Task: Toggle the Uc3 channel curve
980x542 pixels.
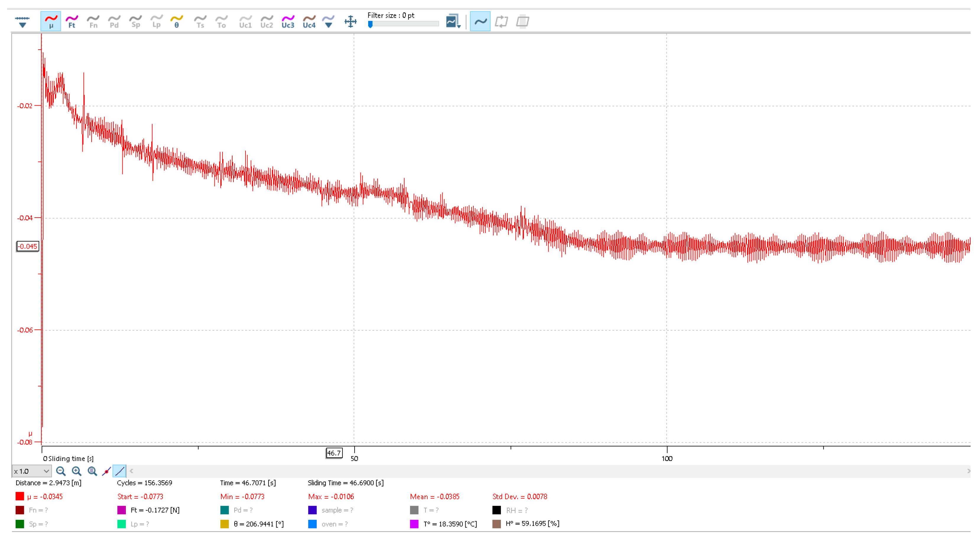Action: (288, 21)
